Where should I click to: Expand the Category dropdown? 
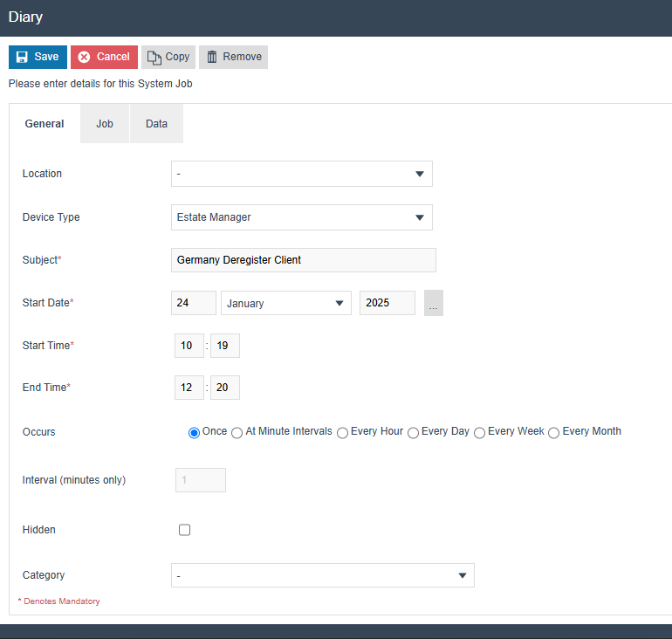click(x=322, y=575)
